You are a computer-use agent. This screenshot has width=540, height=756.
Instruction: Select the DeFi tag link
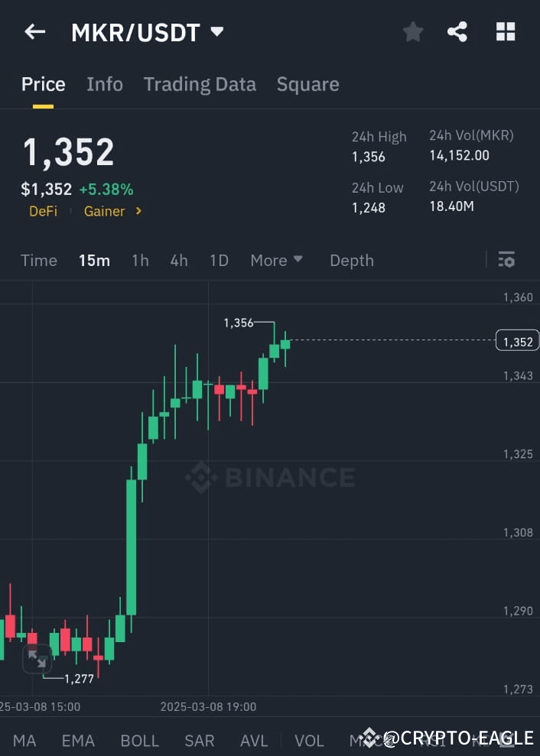click(43, 211)
